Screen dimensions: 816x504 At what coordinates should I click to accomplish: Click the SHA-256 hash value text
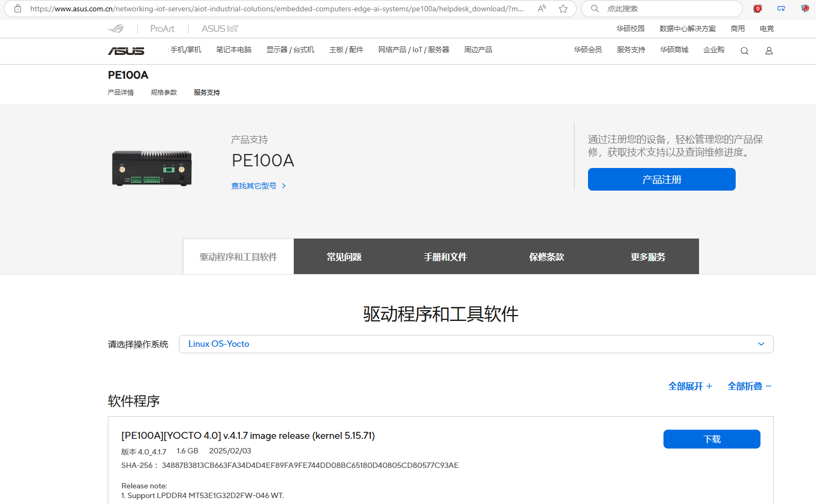(x=310, y=465)
